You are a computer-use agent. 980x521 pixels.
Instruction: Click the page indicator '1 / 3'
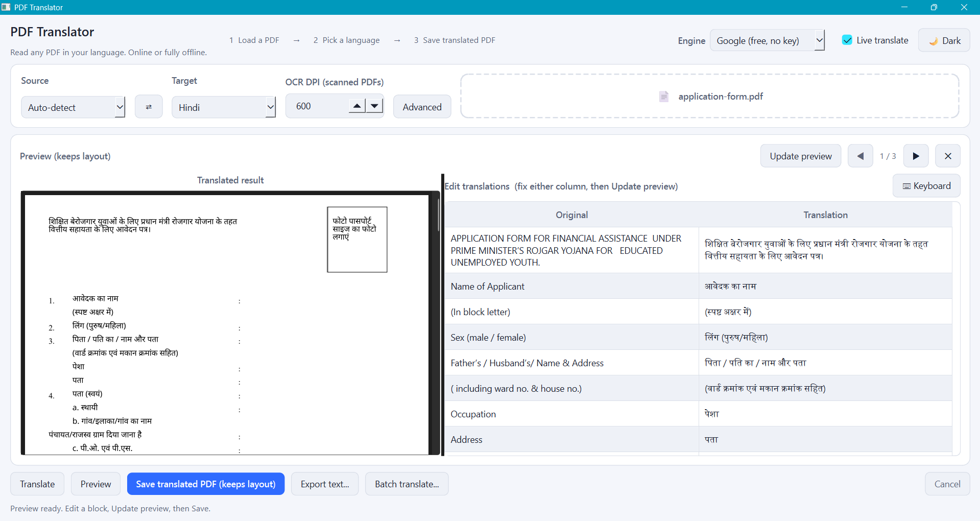point(888,156)
